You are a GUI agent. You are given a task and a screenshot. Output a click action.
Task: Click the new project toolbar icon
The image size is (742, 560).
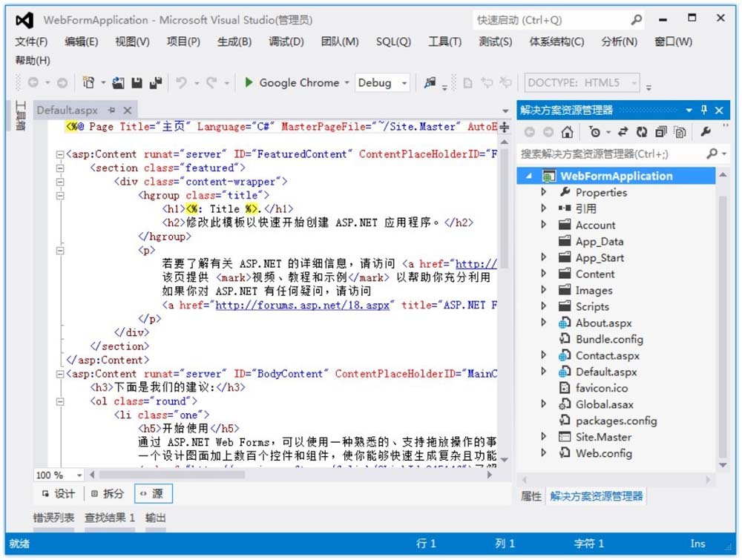[88, 83]
